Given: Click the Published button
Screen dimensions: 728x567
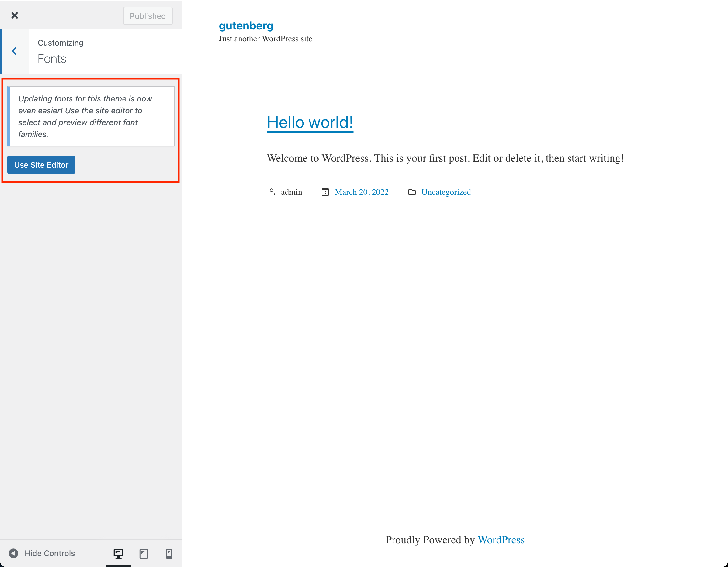Looking at the screenshot, I should (148, 16).
